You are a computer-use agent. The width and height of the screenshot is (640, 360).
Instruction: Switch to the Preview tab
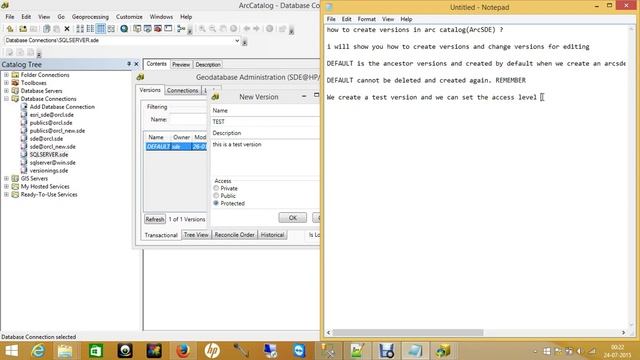pos(181,64)
